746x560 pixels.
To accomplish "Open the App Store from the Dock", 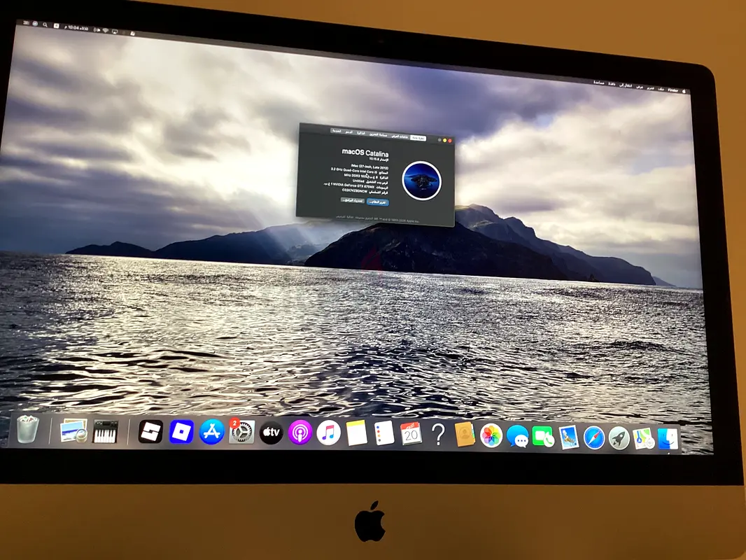I will point(211,432).
